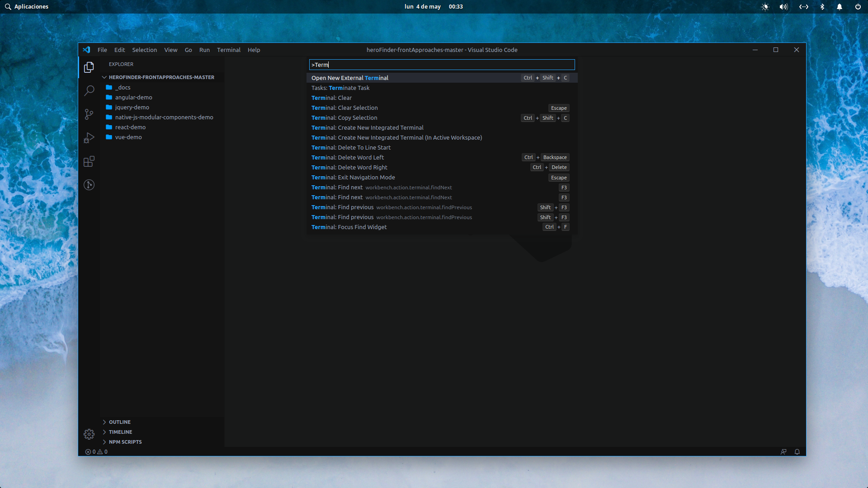Click the notifications bell in status bar
Image resolution: width=868 pixels, height=488 pixels.
point(797,452)
